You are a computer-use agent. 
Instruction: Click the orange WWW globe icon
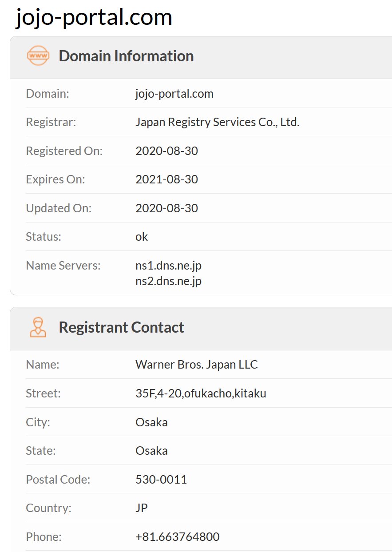pos(38,56)
